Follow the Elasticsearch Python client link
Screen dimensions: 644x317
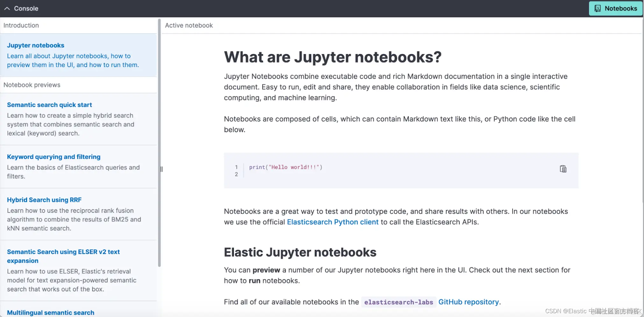tap(333, 222)
